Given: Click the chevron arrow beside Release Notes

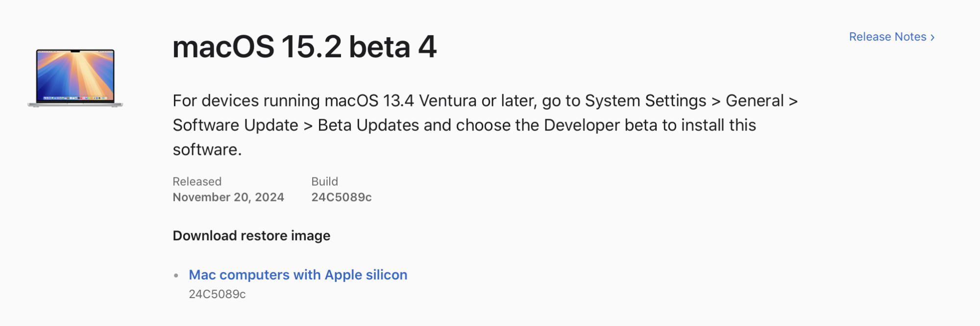Looking at the screenshot, I should 932,37.
